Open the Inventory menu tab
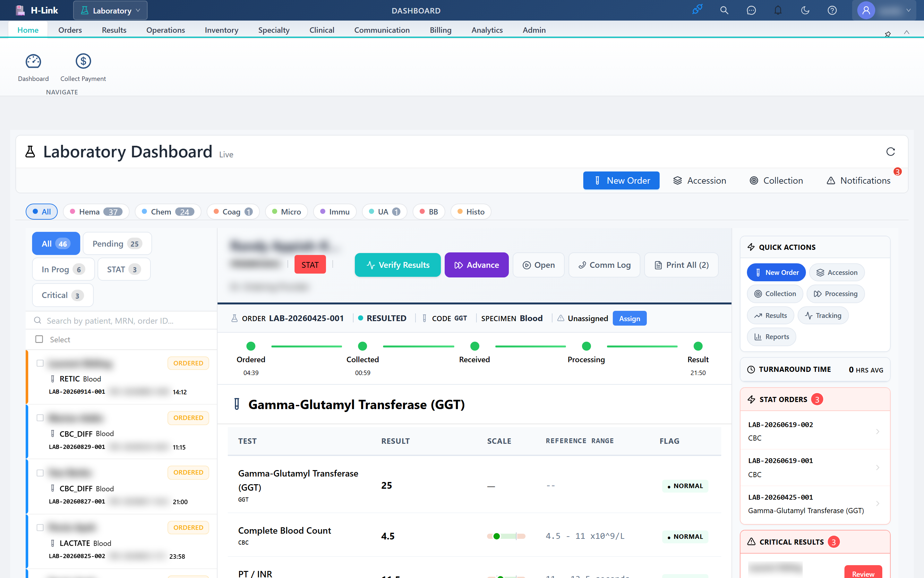Screen dimensions: 924x578 [x=221, y=30]
